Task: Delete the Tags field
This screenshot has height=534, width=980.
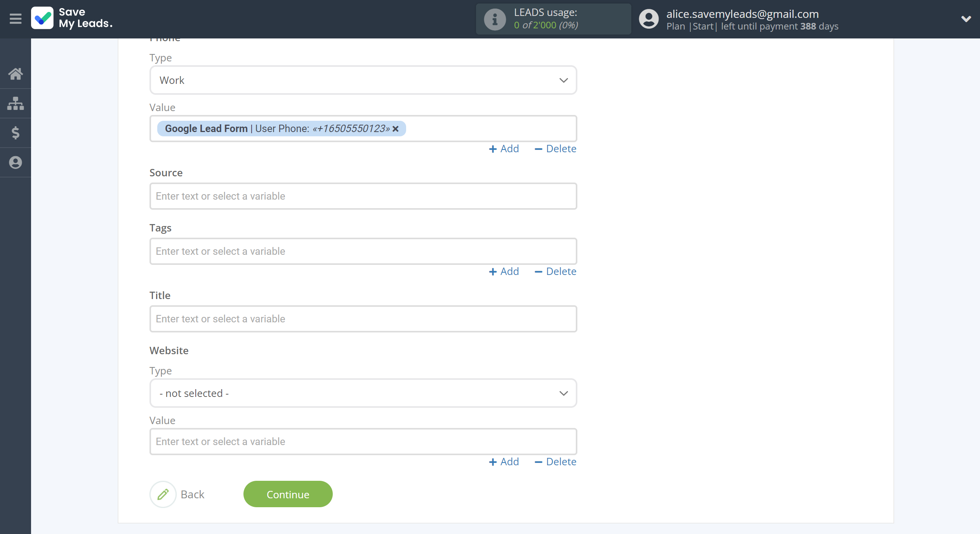Action: pos(555,271)
